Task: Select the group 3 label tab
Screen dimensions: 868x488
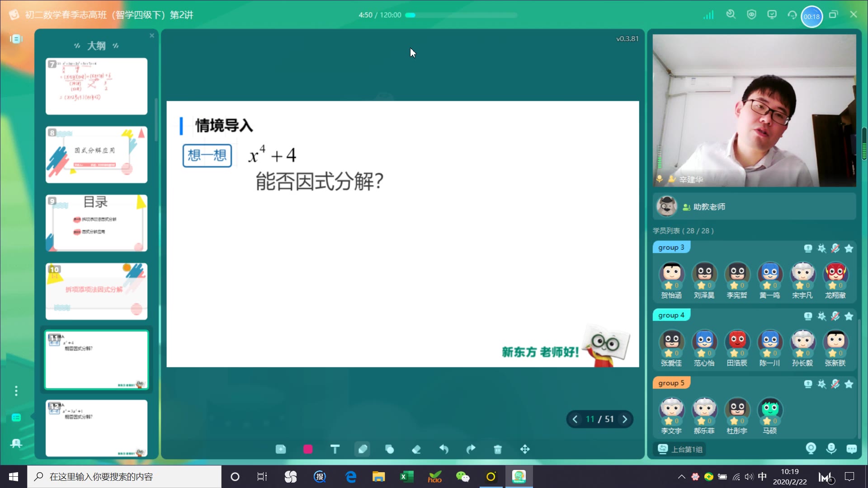Action: tap(671, 248)
